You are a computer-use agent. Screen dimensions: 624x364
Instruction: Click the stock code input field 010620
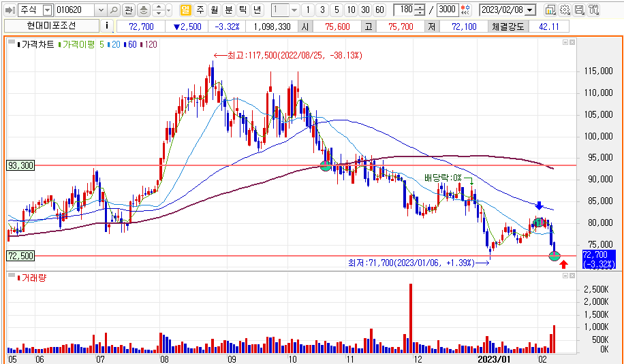click(x=76, y=10)
